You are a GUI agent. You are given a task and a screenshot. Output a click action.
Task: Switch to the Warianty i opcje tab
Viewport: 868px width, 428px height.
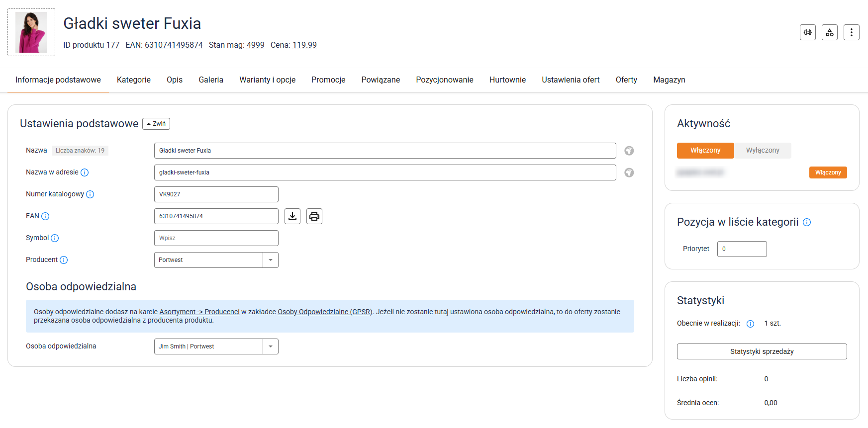coord(267,80)
